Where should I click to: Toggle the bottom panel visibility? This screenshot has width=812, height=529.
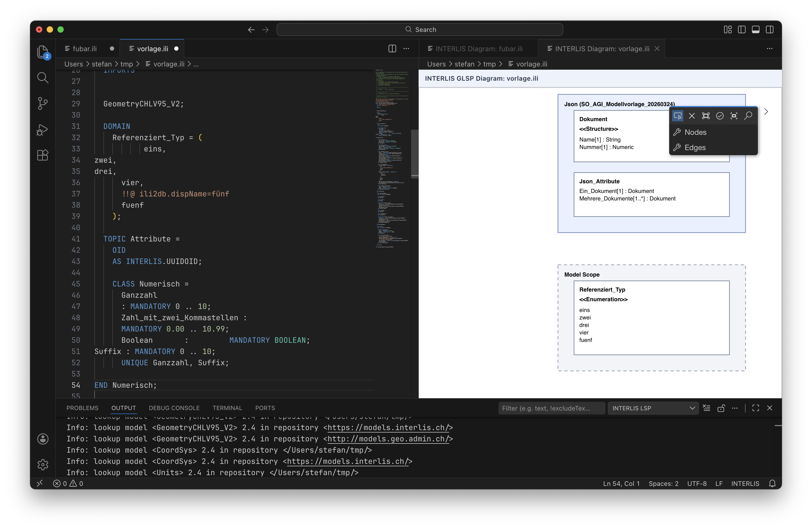tap(755, 30)
